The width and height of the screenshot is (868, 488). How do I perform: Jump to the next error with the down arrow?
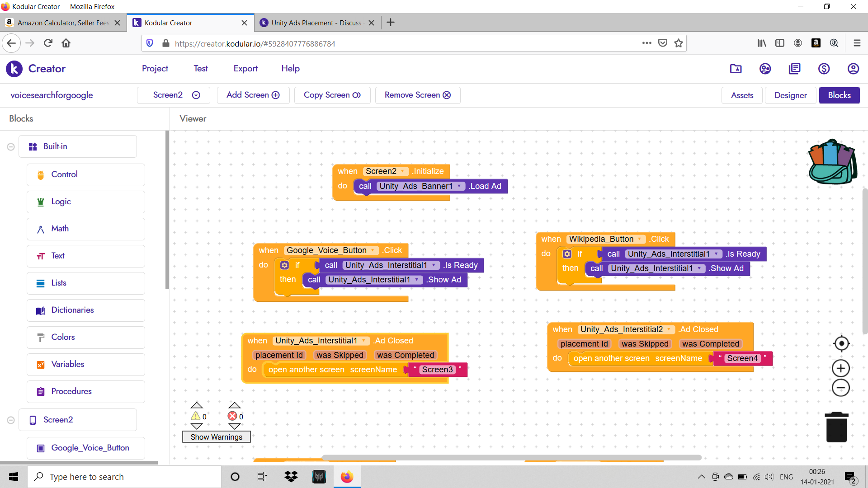234,426
